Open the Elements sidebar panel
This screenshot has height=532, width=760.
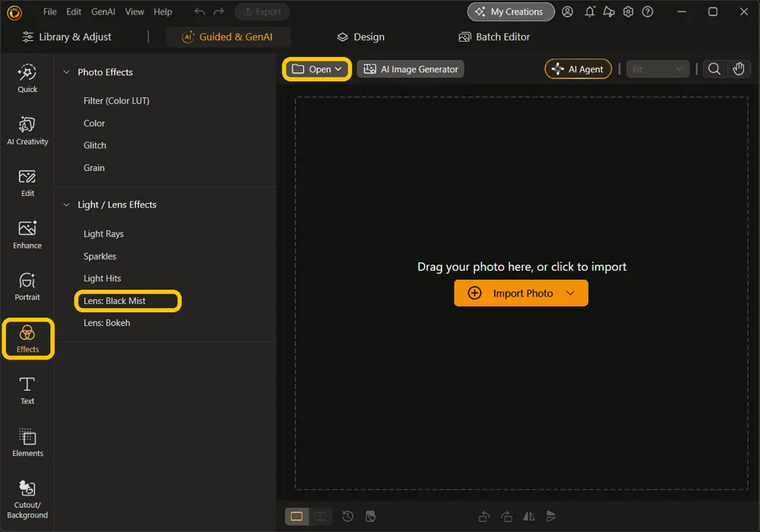27,443
